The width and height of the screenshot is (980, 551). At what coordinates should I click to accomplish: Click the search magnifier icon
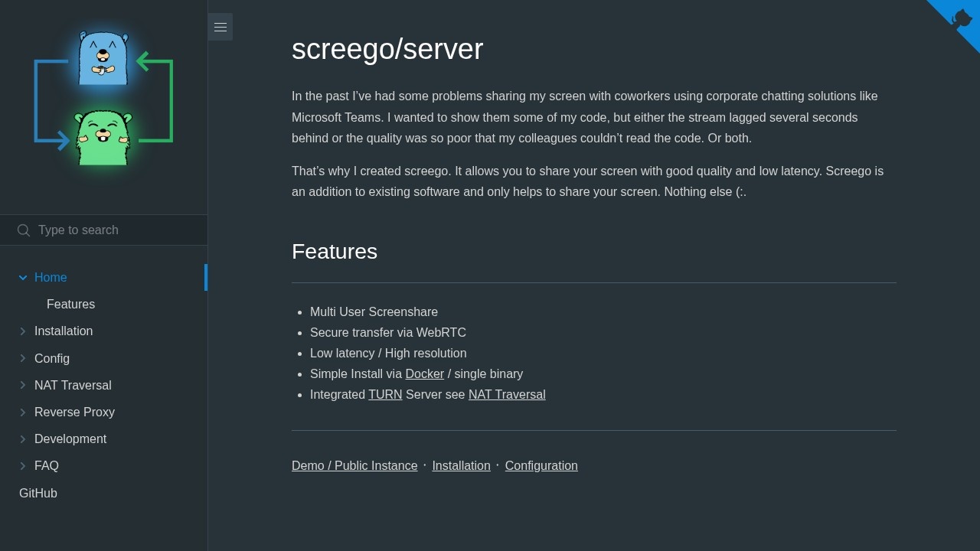coord(23,230)
